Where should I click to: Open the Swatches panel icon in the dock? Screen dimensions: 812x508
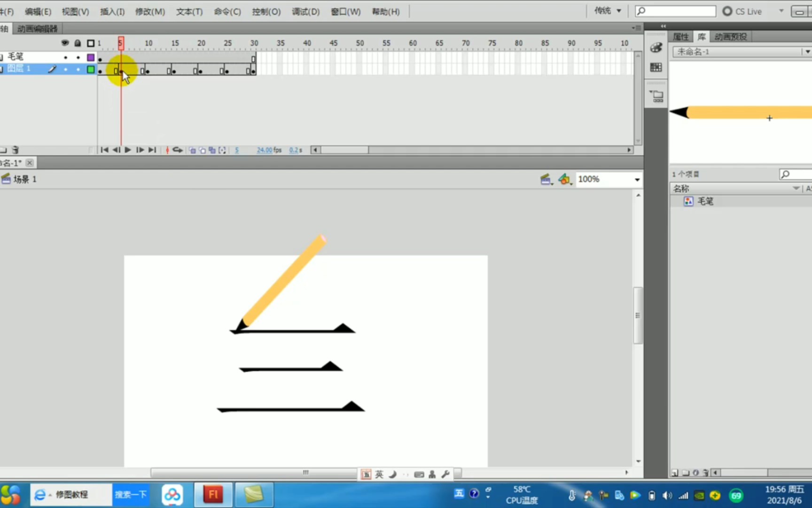tap(656, 67)
